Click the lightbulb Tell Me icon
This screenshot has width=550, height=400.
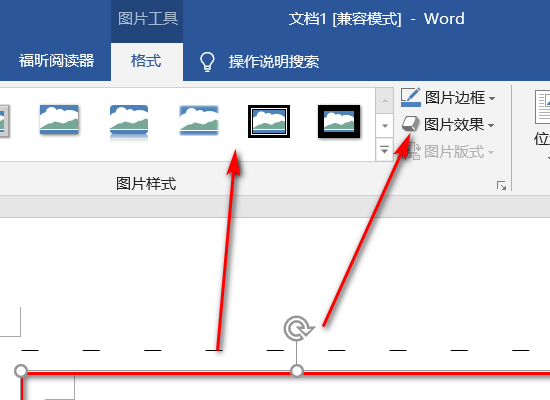[x=207, y=62]
